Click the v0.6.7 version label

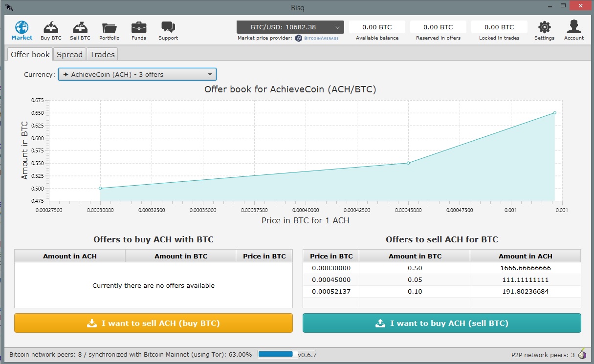[308, 355]
